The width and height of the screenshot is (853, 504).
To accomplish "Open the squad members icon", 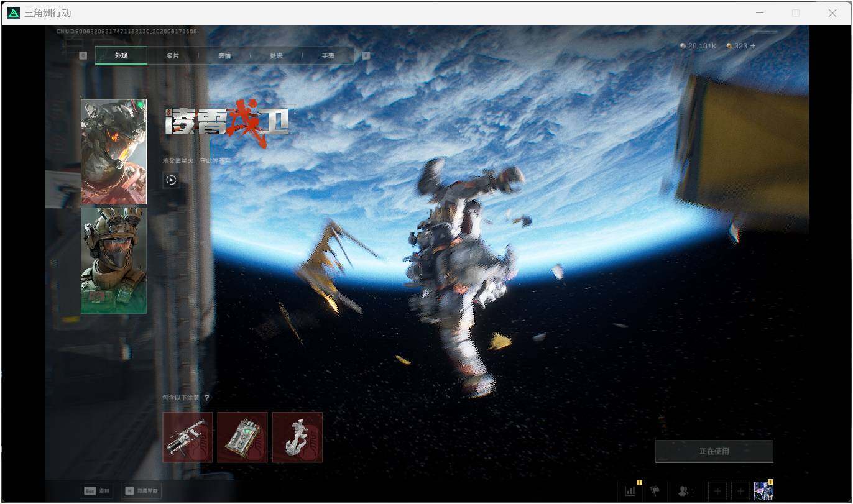I will tap(686, 491).
